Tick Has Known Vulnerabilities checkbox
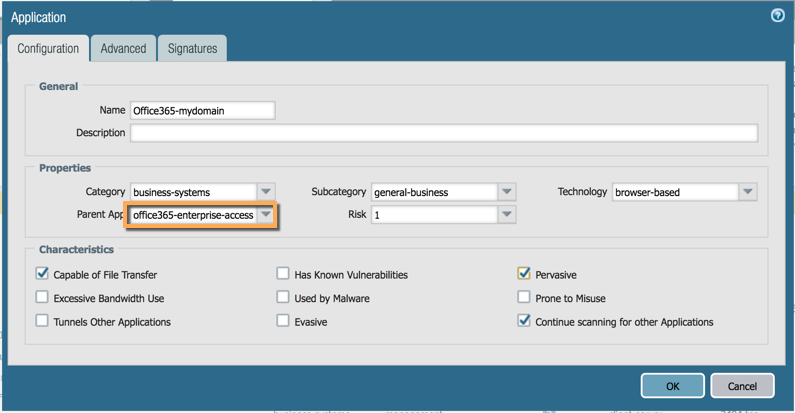This screenshot has height=413, width=795. [x=283, y=274]
